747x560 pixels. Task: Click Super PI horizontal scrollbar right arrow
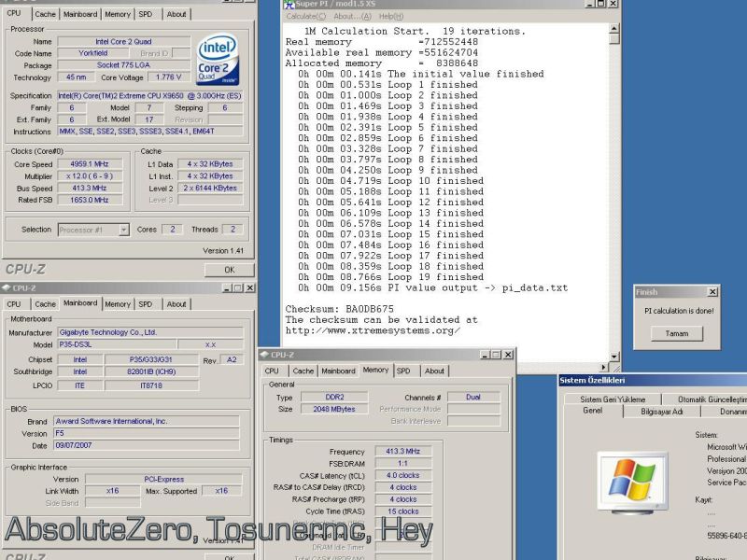point(604,367)
